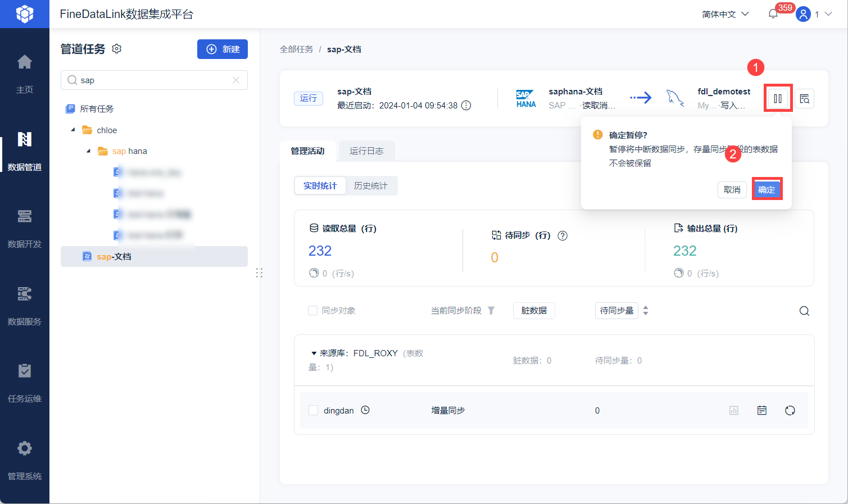The image size is (848, 504).
Task: Open 数据管道 in the sidebar
Action: [x=25, y=151]
